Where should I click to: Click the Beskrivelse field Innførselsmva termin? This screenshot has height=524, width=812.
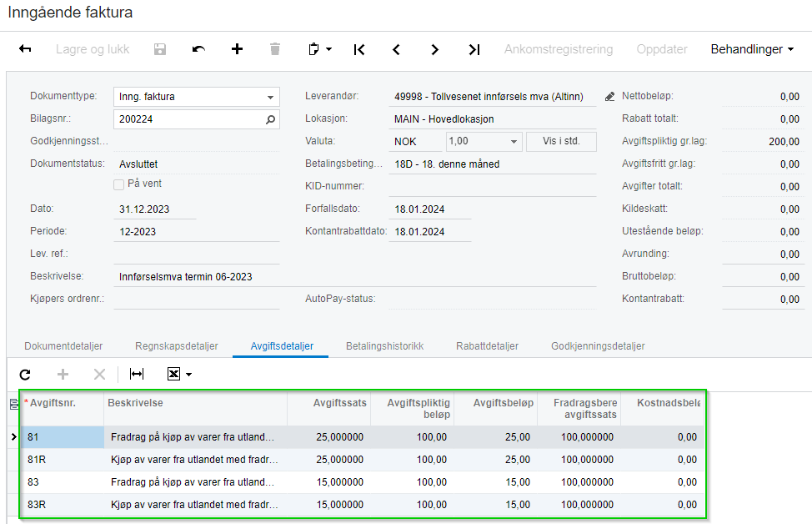click(355, 277)
